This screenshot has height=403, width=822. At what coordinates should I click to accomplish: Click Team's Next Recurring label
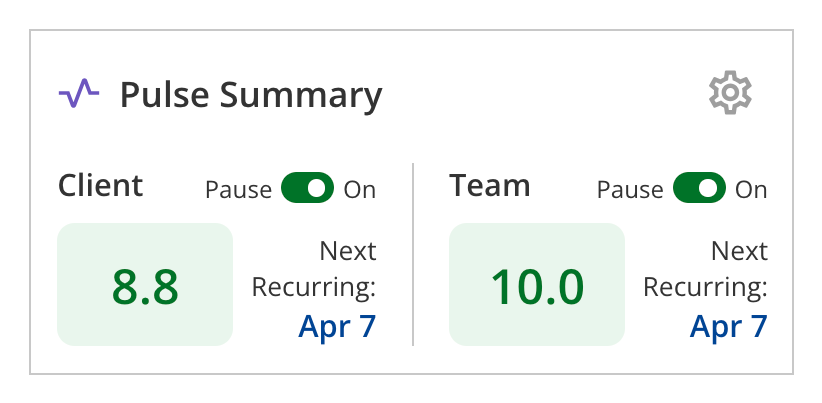coord(706,269)
